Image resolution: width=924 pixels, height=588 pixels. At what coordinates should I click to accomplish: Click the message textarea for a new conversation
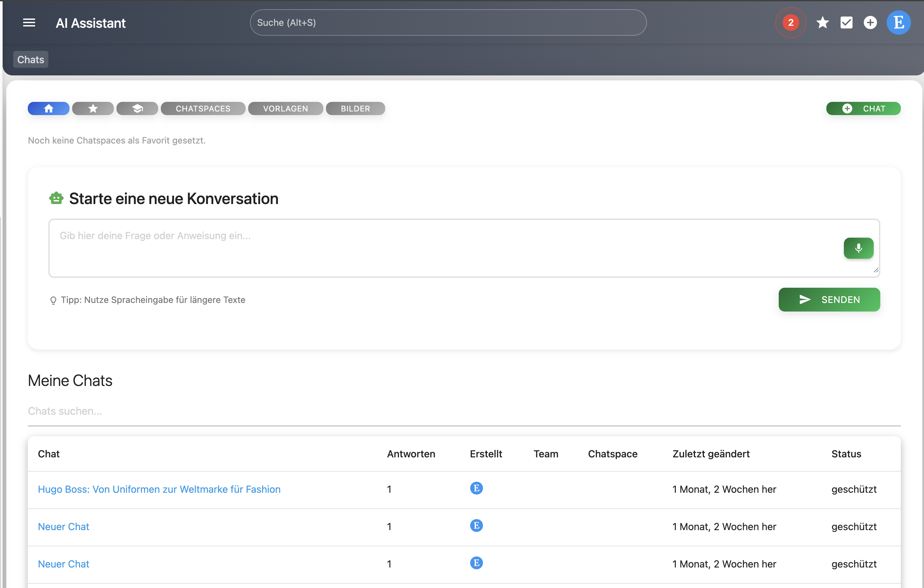(x=441, y=248)
